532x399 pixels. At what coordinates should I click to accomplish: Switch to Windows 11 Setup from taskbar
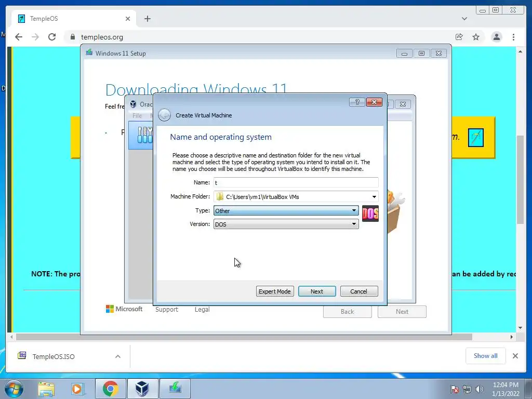tap(175, 389)
